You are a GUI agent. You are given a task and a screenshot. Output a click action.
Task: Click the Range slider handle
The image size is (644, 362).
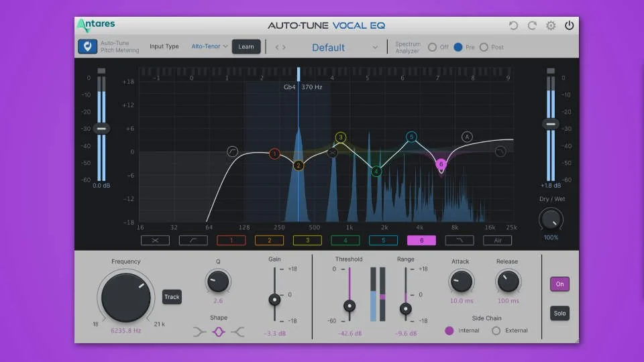(405, 308)
